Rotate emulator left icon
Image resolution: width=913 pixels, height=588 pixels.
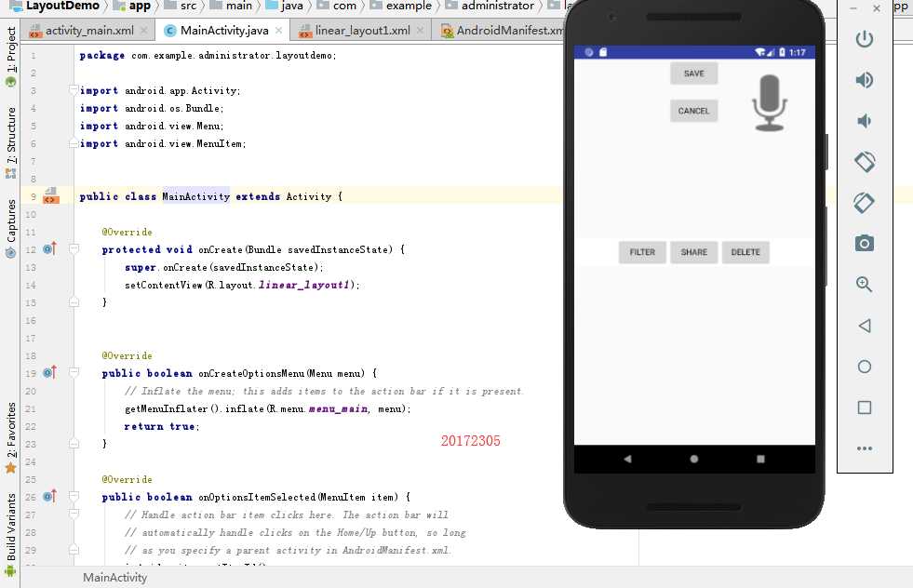click(864, 161)
